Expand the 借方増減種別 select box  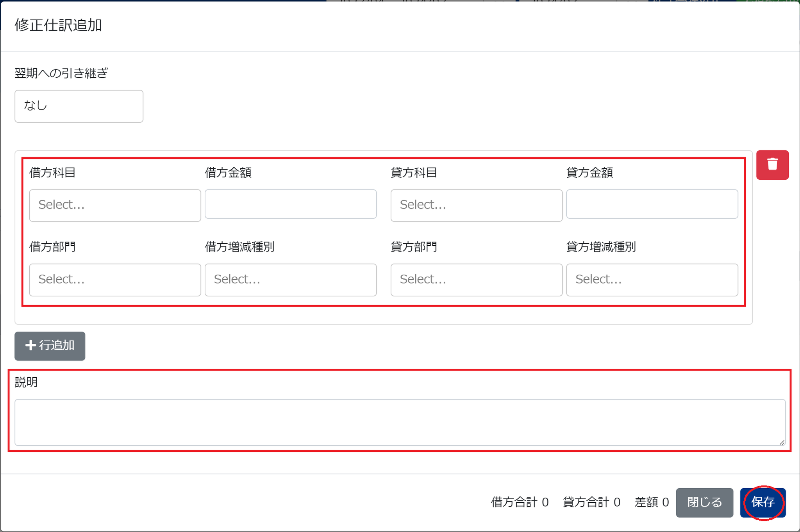click(290, 280)
